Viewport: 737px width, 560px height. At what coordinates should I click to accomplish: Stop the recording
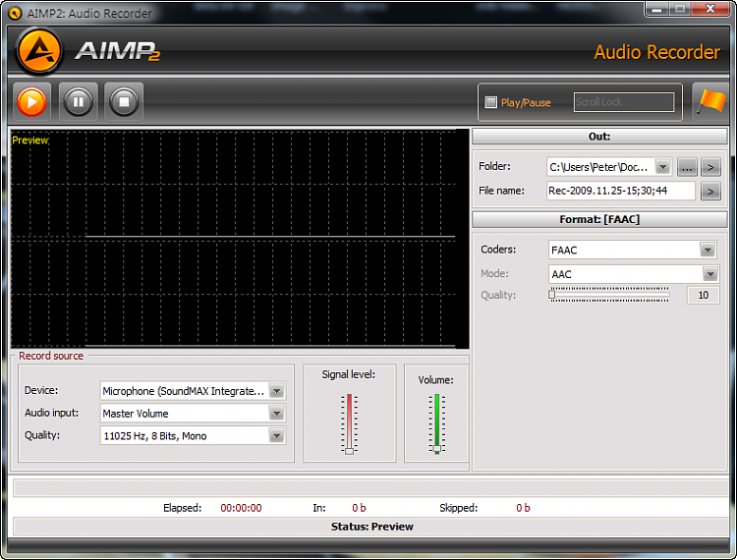click(x=124, y=101)
